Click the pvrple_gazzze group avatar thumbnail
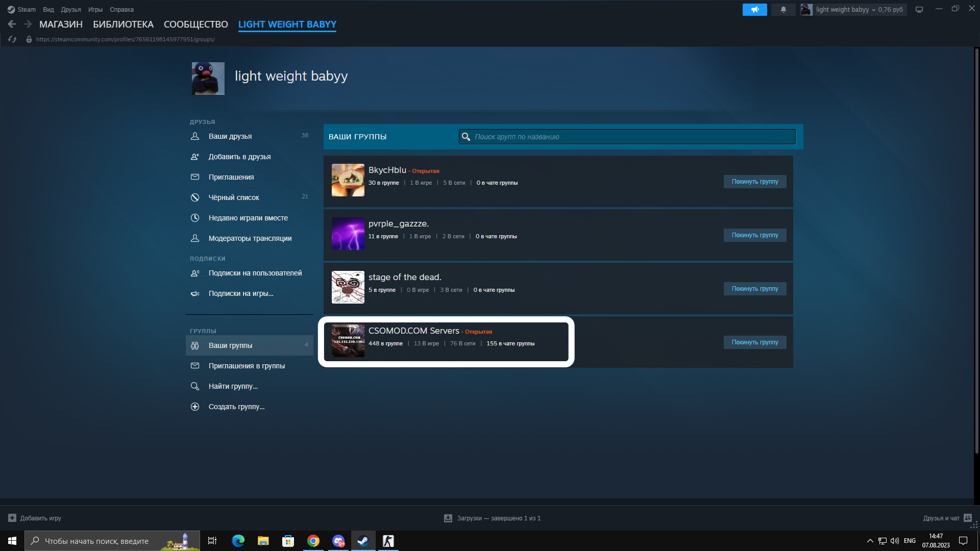The width and height of the screenshot is (980, 551). [x=348, y=234]
